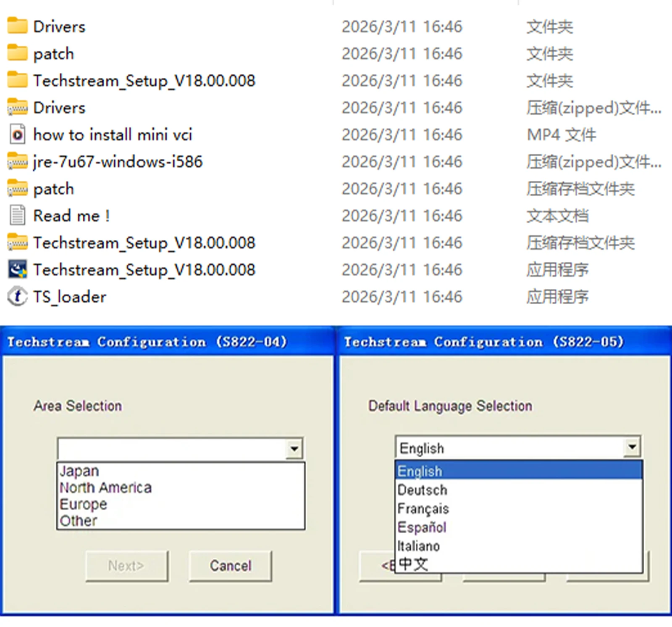
Task: Select the zipped Drivers archive icon
Action: (17, 107)
